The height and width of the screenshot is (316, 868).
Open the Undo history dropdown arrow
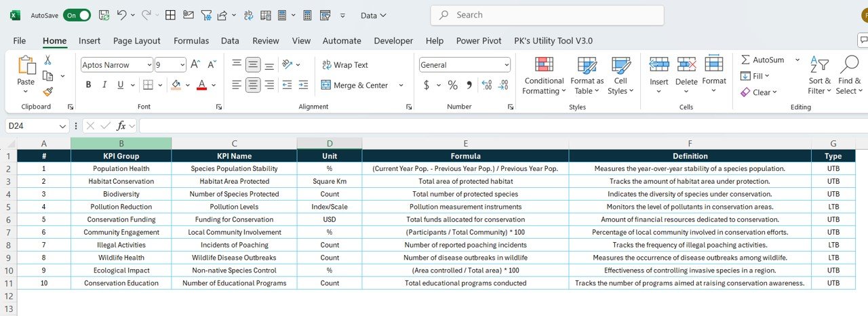[x=132, y=15]
